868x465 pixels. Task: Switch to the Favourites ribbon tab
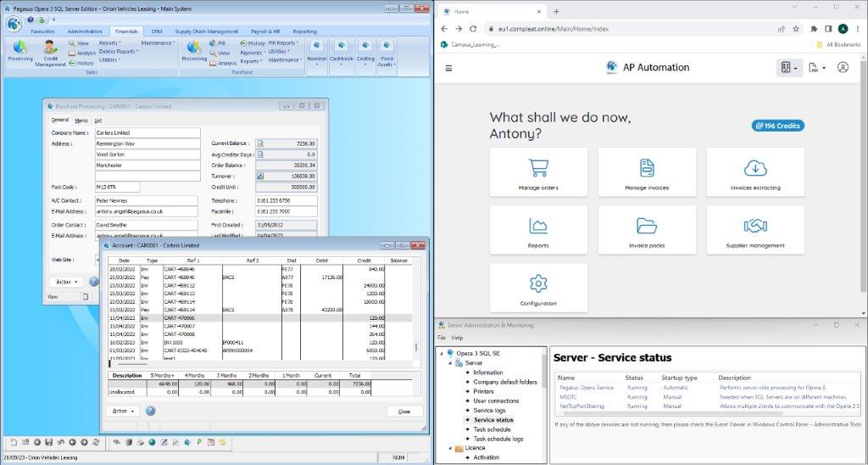click(x=42, y=31)
